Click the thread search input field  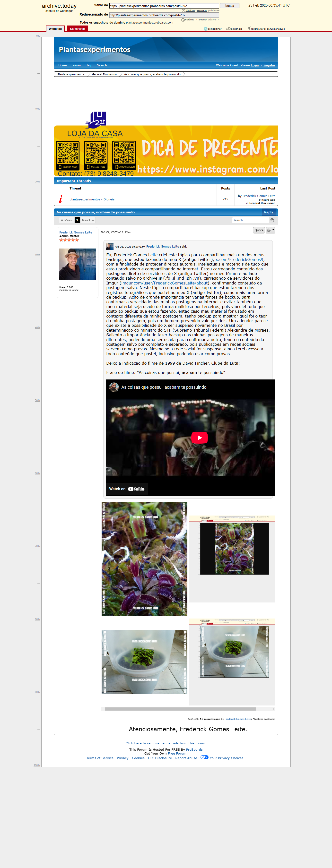(x=251, y=220)
